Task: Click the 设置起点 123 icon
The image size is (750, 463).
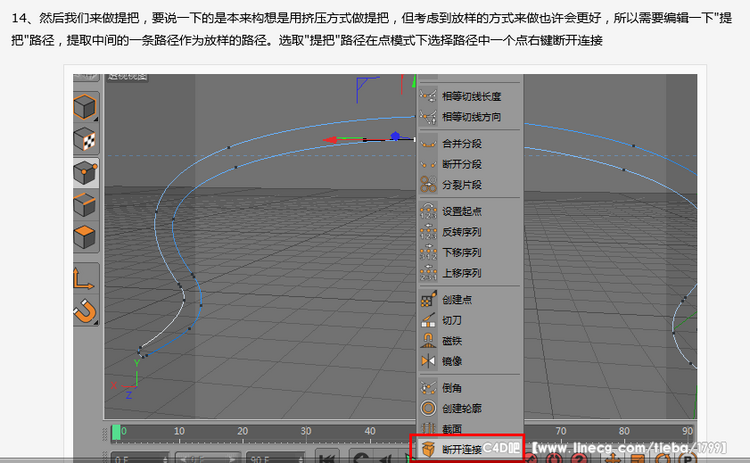Action: click(x=428, y=211)
